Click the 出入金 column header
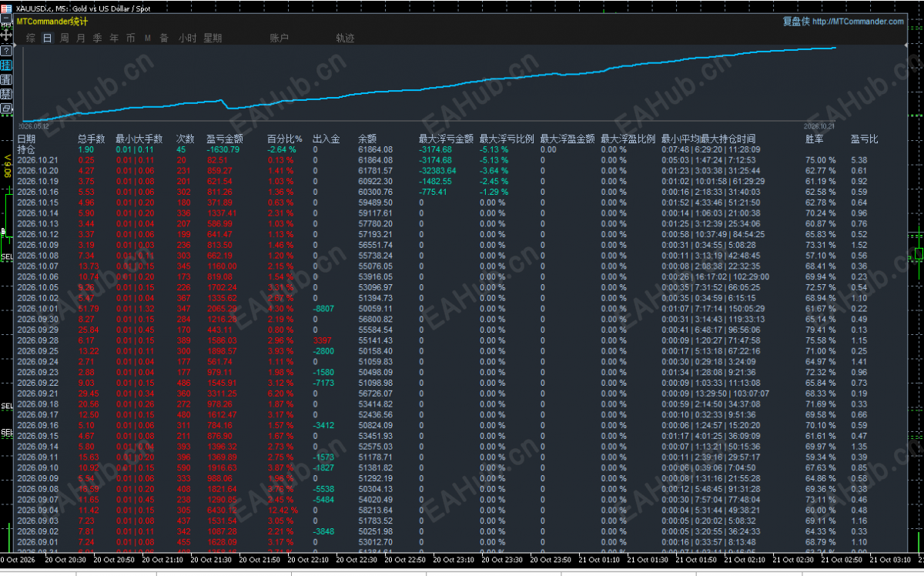Screen dimensions: 924x576 tap(326, 139)
